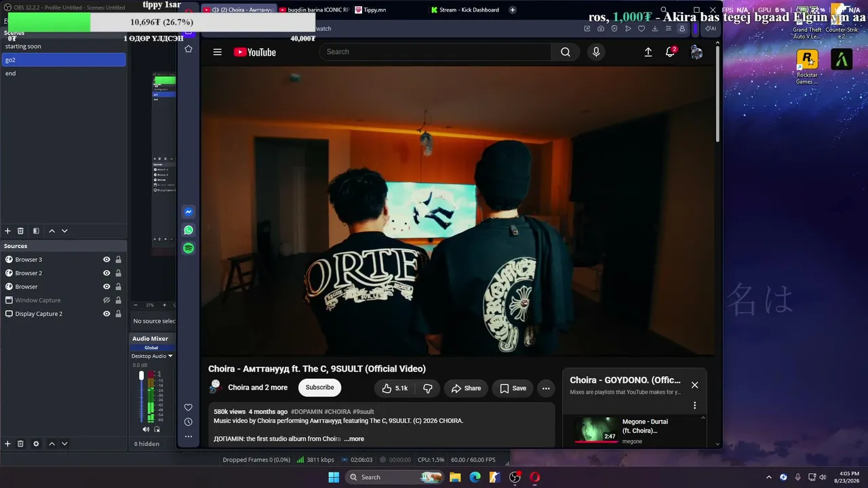The height and width of the screenshot is (488, 868).
Task: Play the Megone - Durtai video thumbnail
Action: coord(595,429)
